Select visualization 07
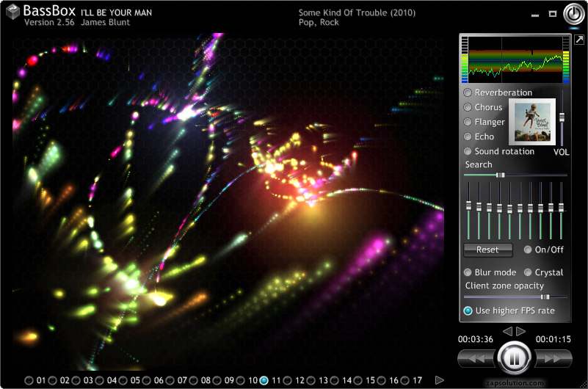Screen dimensions: 588x389 (170, 380)
